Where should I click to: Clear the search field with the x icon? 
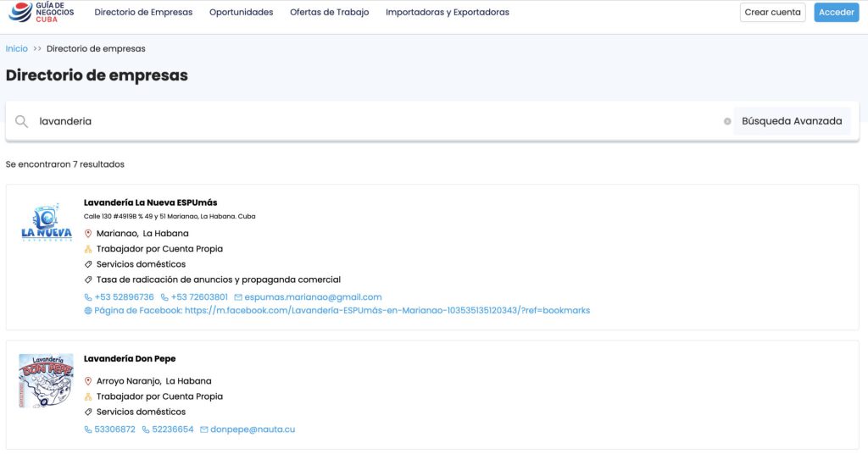pos(727,121)
